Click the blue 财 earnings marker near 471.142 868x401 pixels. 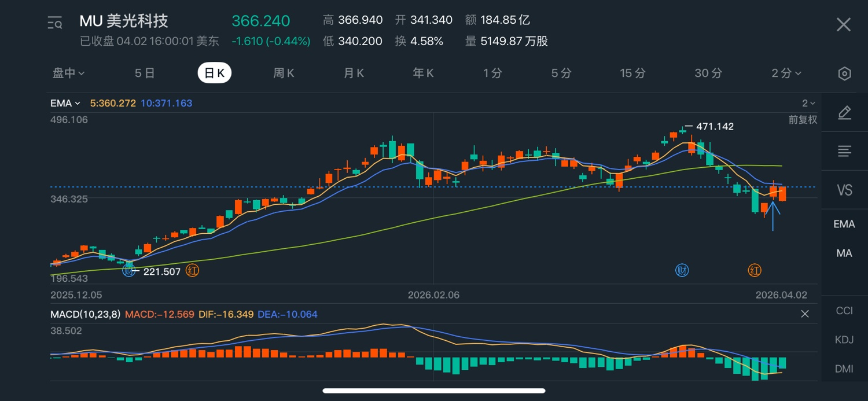click(682, 270)
